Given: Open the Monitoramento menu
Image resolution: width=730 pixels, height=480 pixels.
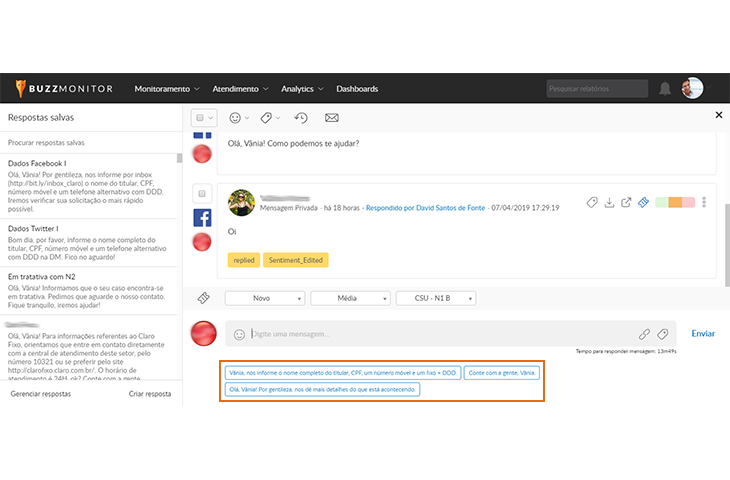Looking at the screenshot, I should [x=167, y=89].
